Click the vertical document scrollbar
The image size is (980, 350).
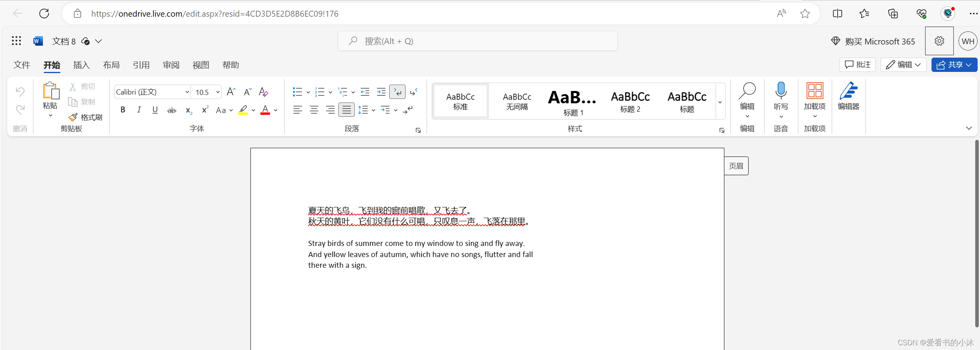pos(976,234)
